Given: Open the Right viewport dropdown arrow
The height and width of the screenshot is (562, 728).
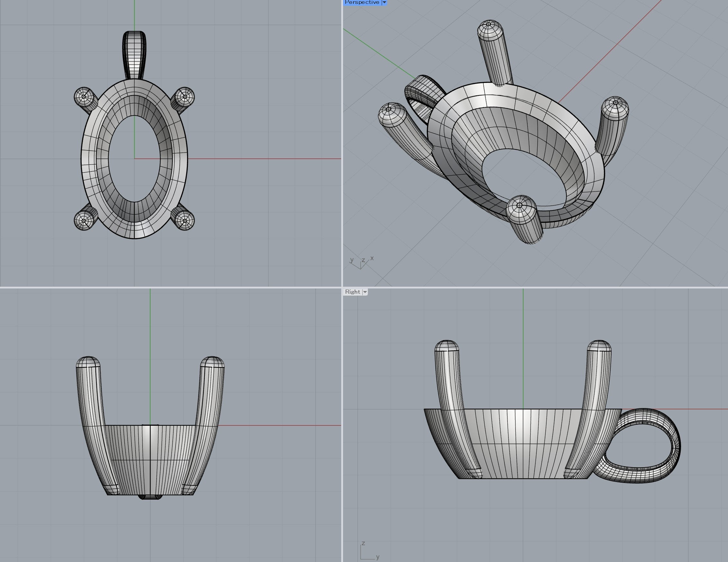Looking at the screenshot, I should click(365, 292).
